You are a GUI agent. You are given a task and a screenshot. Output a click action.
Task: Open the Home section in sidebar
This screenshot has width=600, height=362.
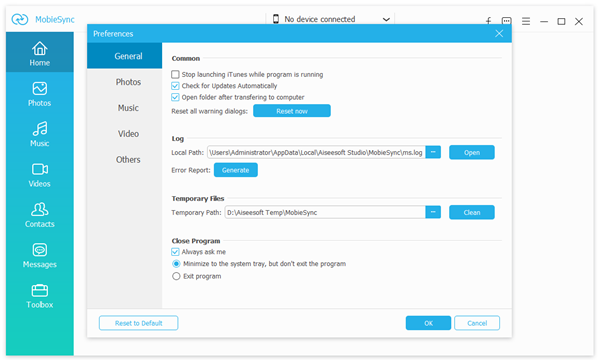[40, 52]
